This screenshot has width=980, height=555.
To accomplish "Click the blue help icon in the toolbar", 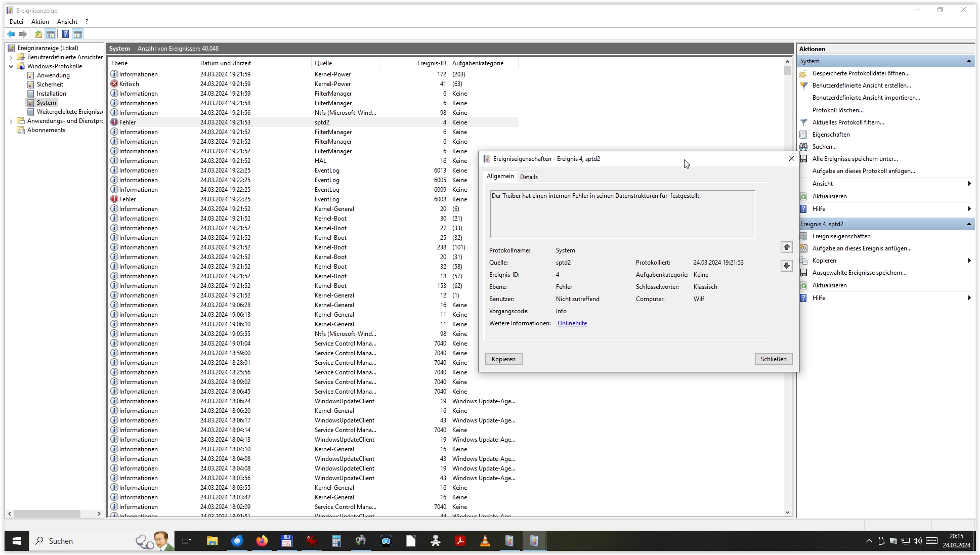I will point(65,34).
